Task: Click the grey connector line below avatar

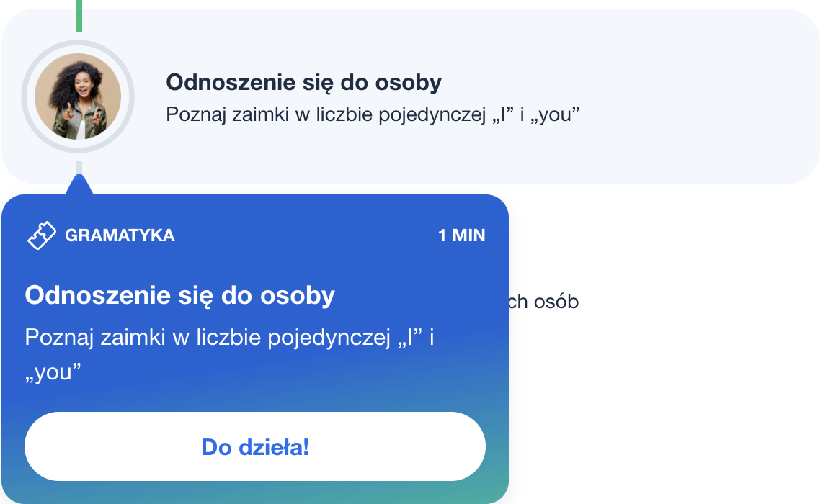Action: (x=79, y=167)
